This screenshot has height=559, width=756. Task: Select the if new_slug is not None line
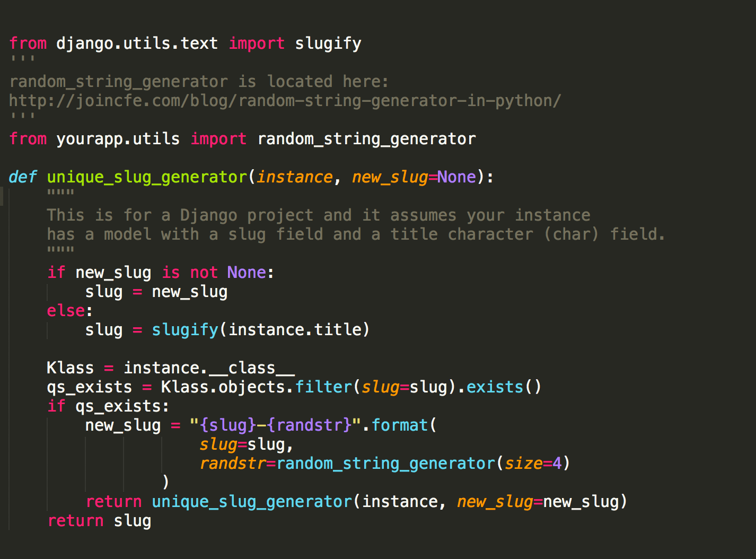click(159, 272)
